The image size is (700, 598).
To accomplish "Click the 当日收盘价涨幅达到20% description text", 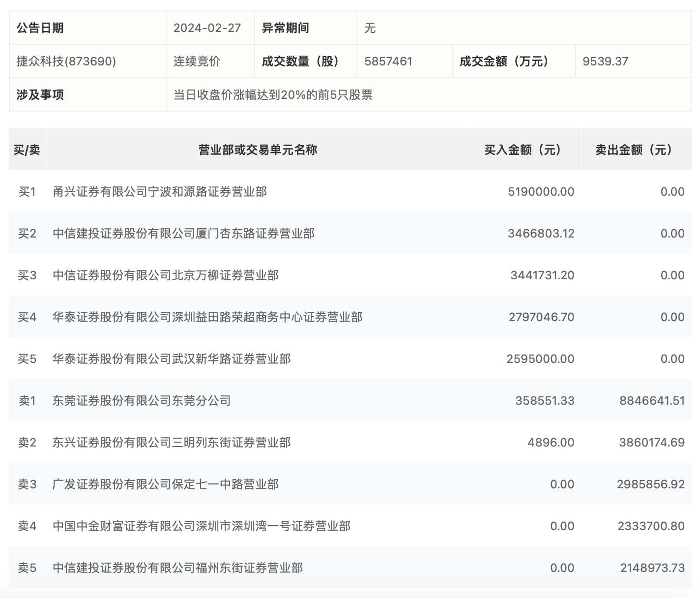I will 273,94.
